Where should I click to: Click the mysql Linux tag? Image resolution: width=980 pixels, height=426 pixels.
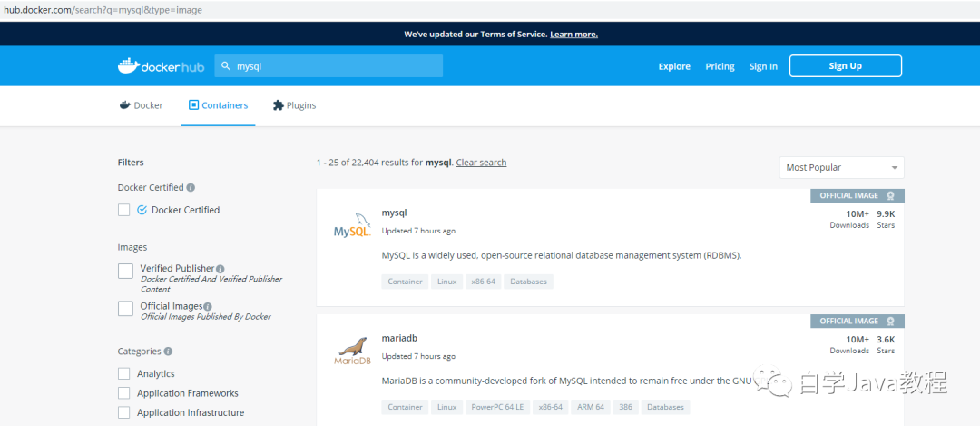coord(446,282)
